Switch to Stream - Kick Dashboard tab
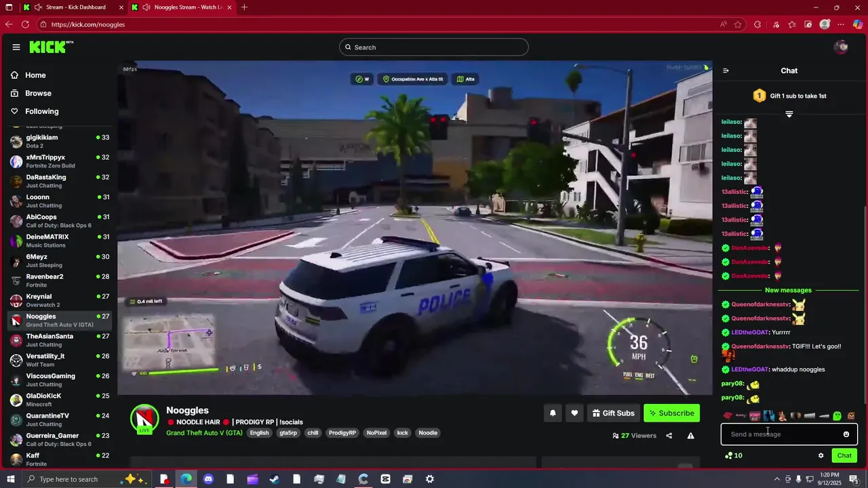This screenshot has width=868, height=488. pyautogui.click(x=73, y=7)
